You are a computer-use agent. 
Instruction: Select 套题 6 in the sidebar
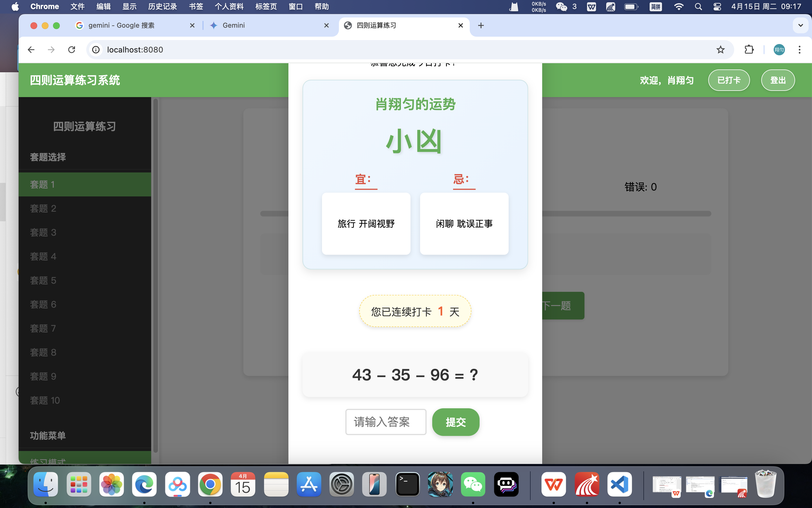pos(85,305)
